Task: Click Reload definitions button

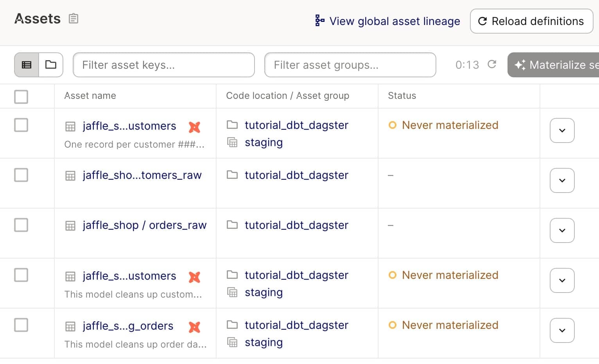Action: (531, 21)
